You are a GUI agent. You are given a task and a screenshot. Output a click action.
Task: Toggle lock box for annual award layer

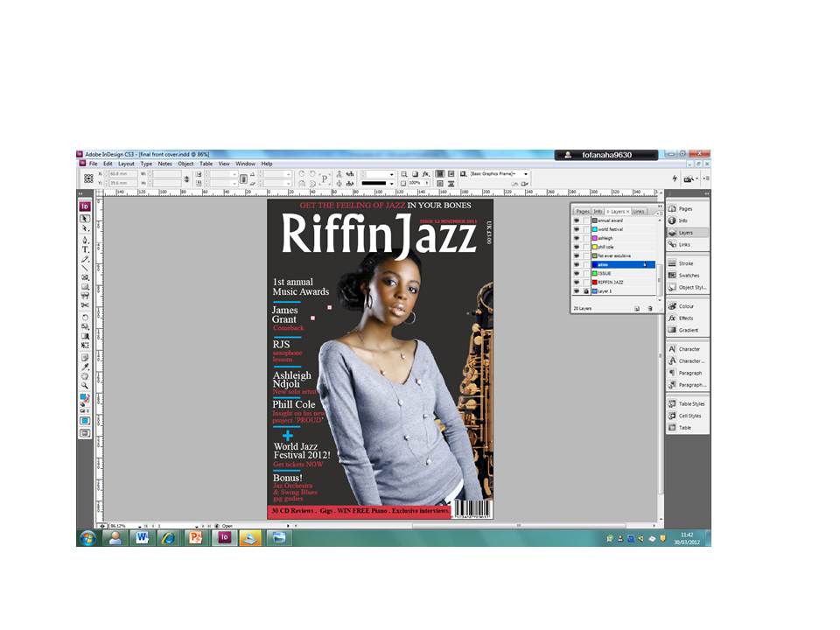(x=586, y=220)
